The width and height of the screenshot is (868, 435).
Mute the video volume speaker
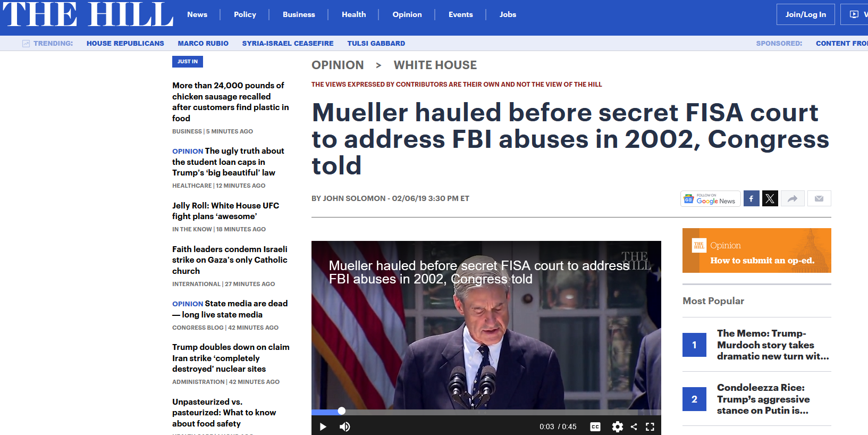point(344,426)
